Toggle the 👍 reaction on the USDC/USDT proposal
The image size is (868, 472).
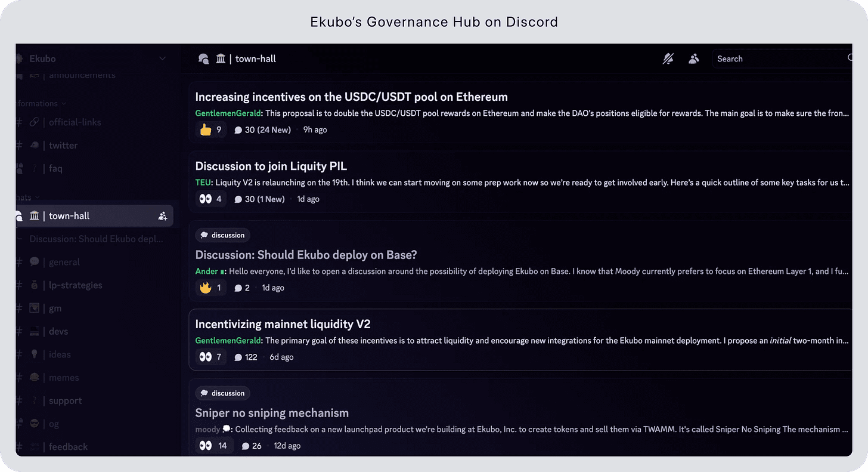pyautogui.click(x=210, y=129)
